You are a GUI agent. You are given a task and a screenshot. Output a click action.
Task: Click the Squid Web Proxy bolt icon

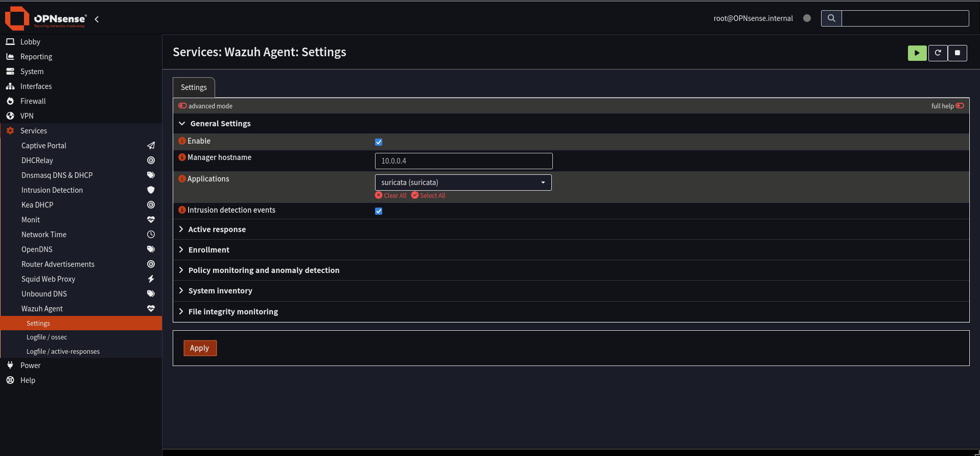coord(151,279)
